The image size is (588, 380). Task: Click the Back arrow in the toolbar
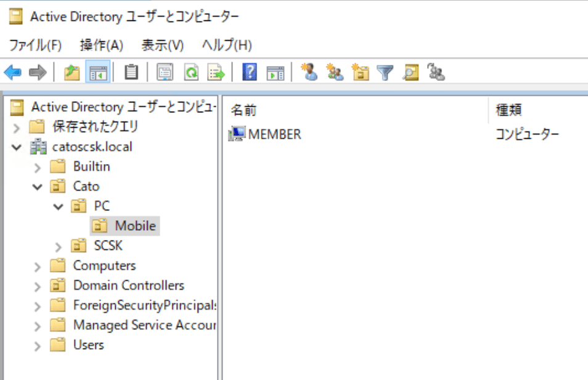point(12,73)
